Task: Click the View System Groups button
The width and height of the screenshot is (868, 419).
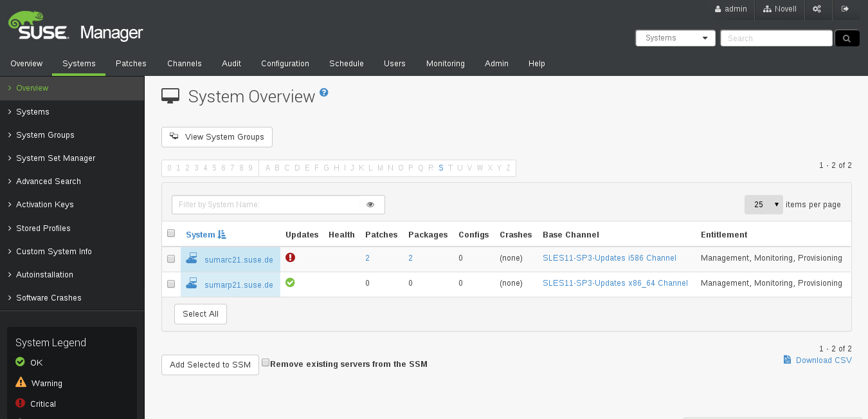Action: tap(217, 137)
